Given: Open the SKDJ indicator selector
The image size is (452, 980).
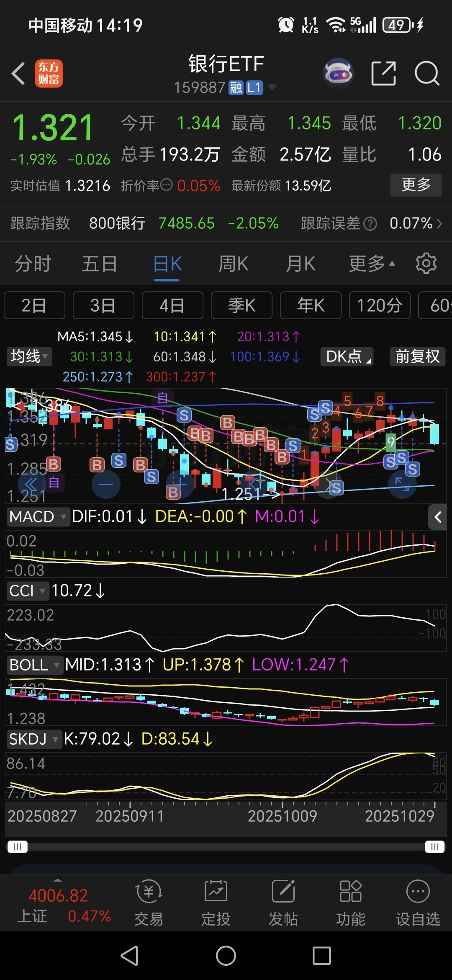Looking at the screenshot, I should point(34,739).
